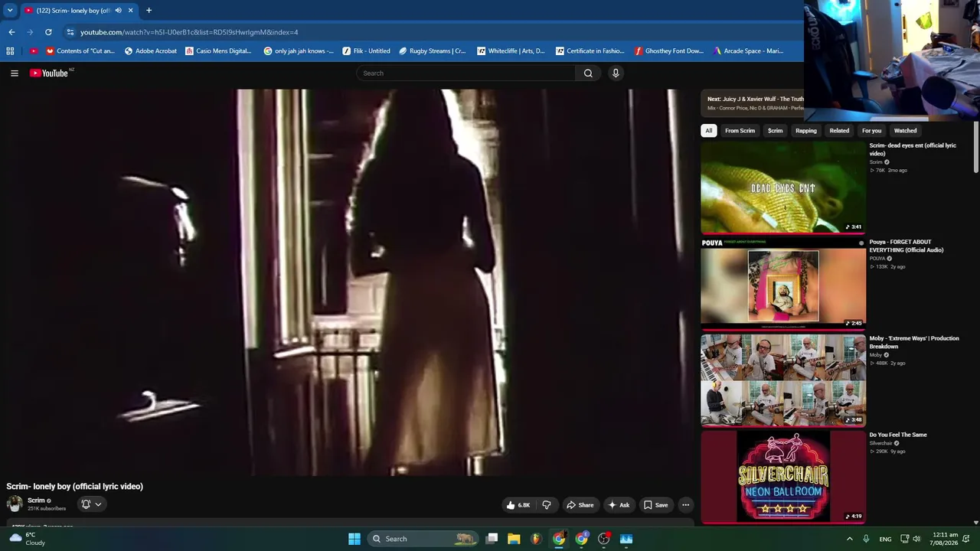Viewport: 980px width, 551px height.
Task: Open the Flik - Untitled bookmark
Action: (x=366, y=51)
